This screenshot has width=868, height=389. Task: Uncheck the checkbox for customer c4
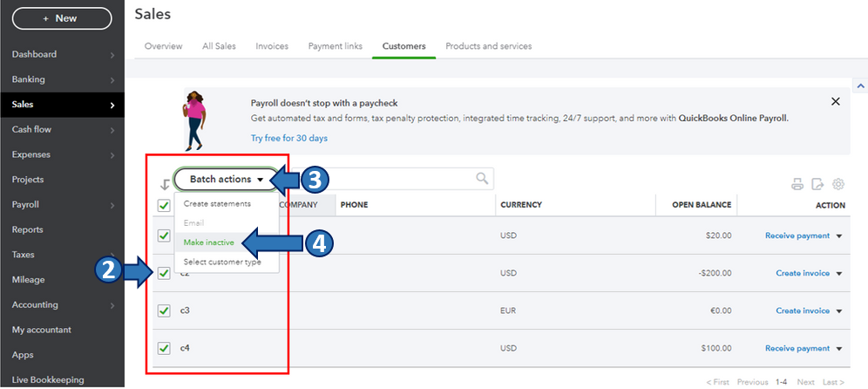(x=164, y=348)
